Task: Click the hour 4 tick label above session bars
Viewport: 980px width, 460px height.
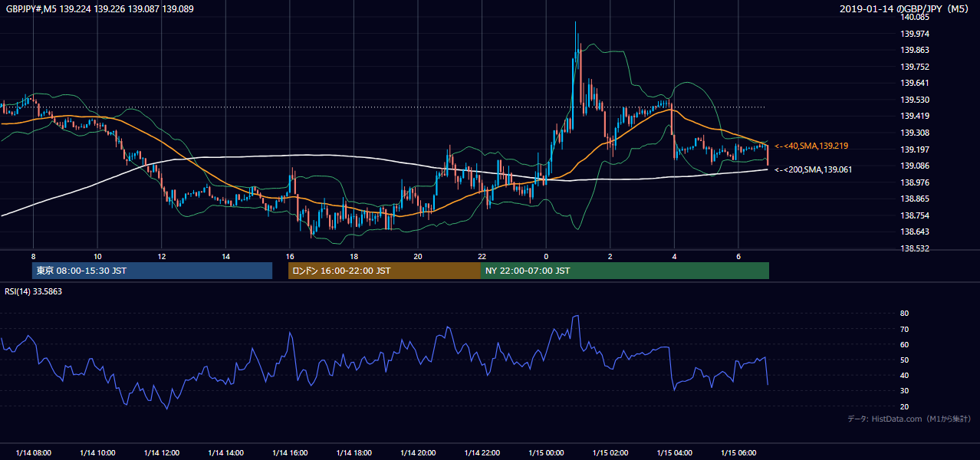Action: [674, 256]
